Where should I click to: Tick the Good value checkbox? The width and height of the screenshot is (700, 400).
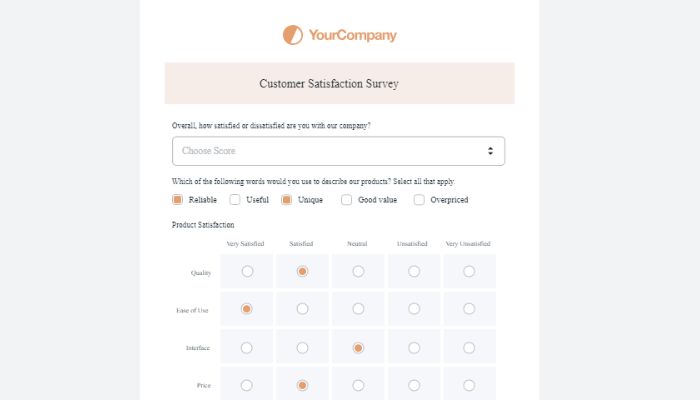point(347,200)
